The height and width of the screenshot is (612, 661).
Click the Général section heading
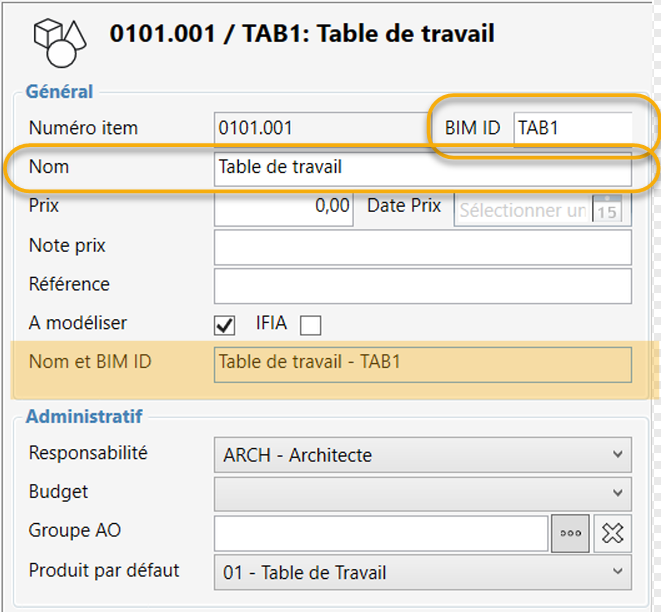59,92
